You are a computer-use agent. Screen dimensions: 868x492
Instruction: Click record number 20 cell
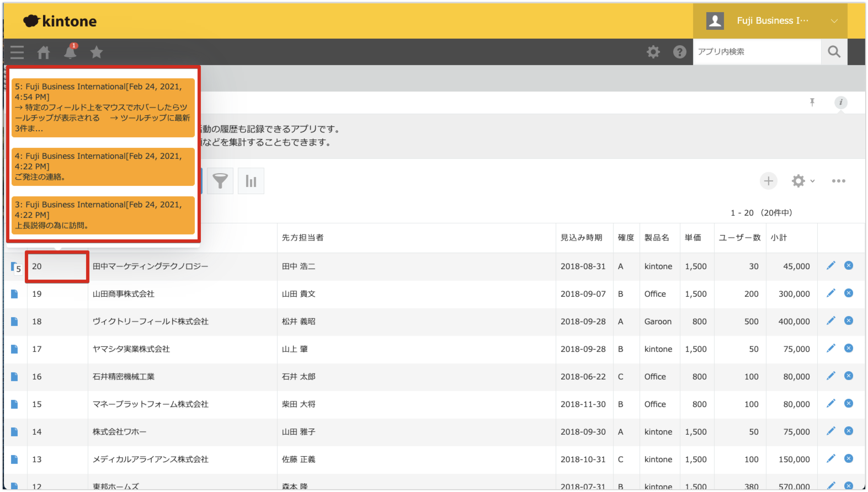tap(57, 266)
